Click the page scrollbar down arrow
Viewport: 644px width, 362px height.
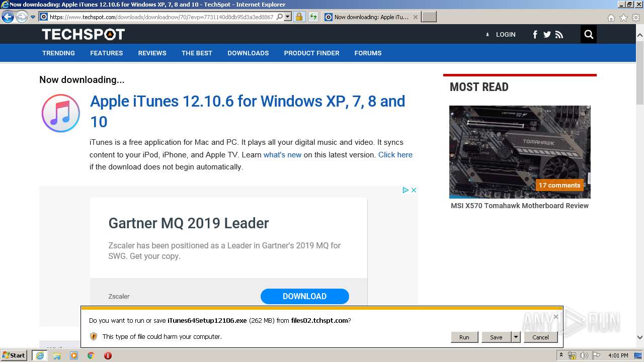coord(640,338)
